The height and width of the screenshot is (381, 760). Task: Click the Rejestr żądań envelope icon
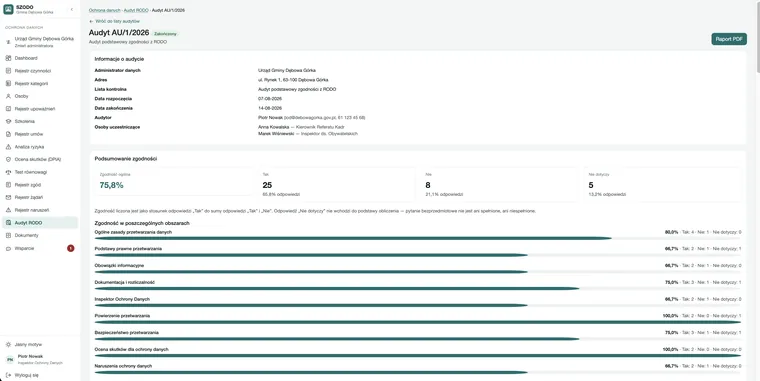(x=8, y=197)
